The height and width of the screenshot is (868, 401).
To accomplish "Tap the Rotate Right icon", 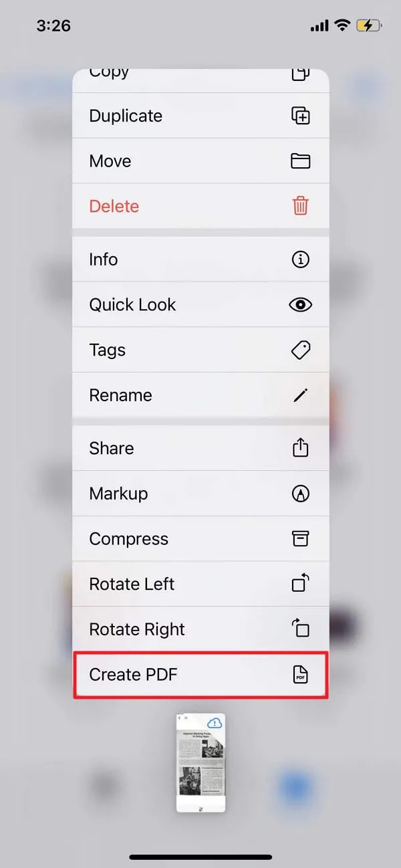I will [301, 629].
